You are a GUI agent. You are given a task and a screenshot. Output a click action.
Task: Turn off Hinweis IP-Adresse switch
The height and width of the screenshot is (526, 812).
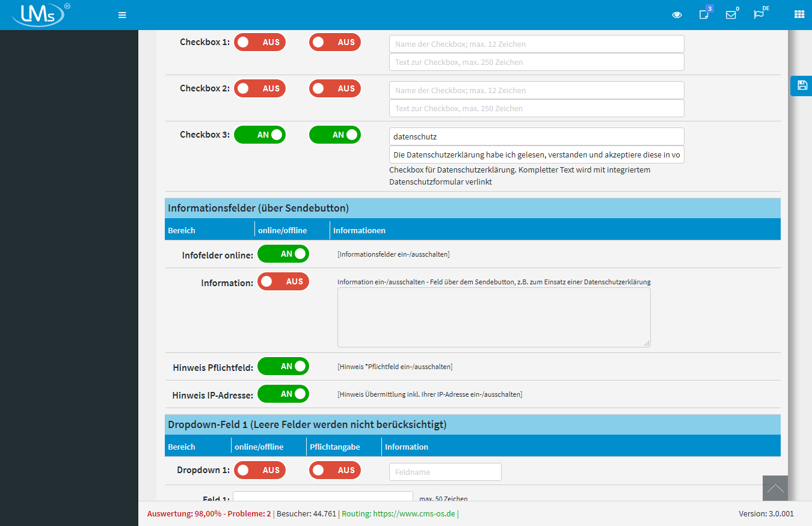point(283,394)
